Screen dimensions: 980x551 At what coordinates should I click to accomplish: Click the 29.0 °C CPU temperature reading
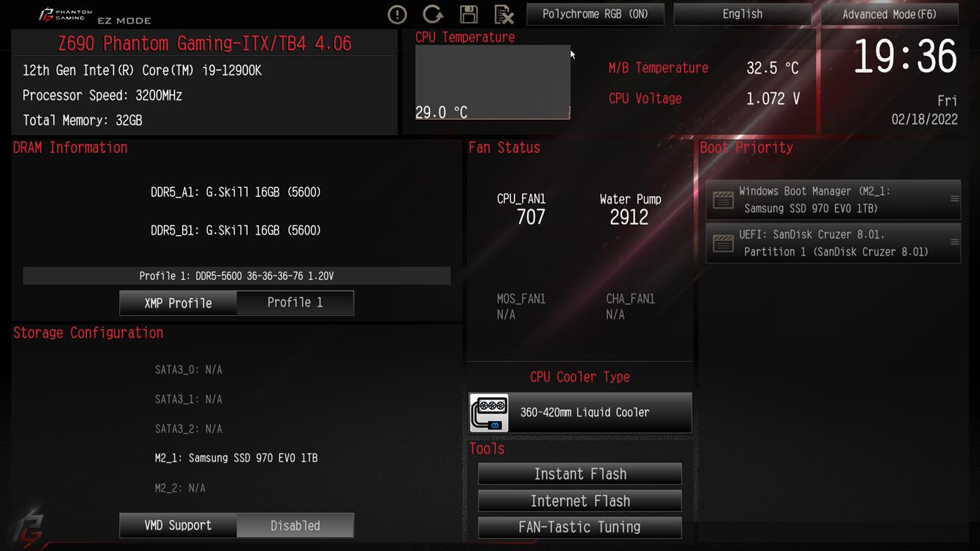click(441, 112)
